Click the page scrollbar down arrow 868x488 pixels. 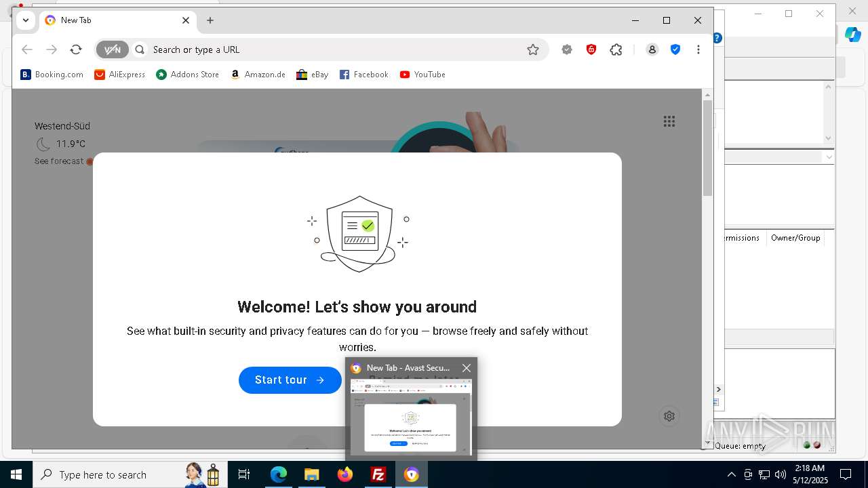click(x=707, y=444)
